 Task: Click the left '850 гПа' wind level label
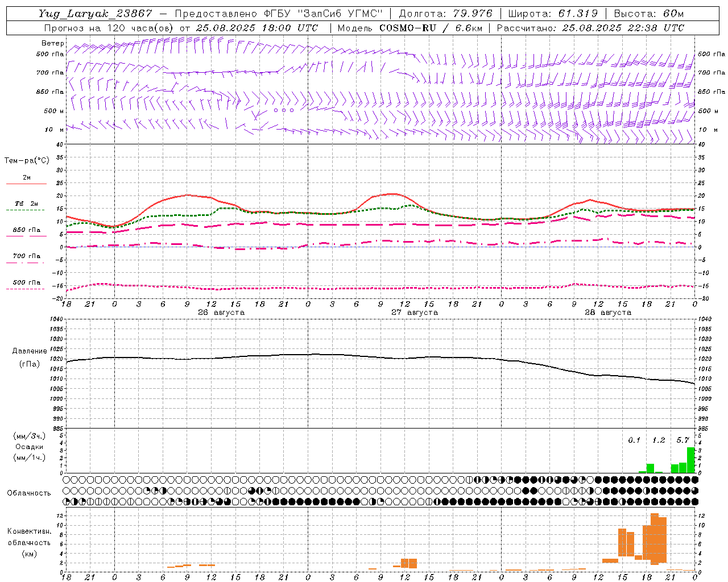[x=50, y=92]
